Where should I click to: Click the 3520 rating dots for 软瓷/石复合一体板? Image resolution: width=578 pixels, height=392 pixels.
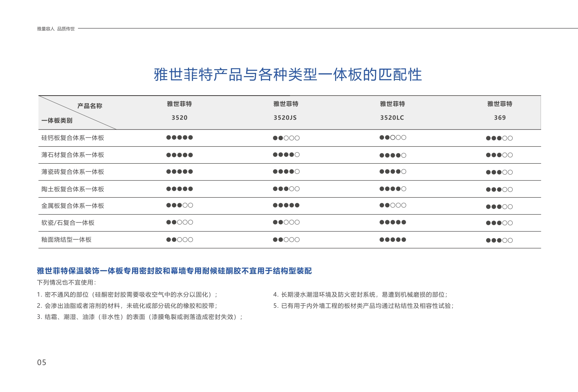click(180, 222)
